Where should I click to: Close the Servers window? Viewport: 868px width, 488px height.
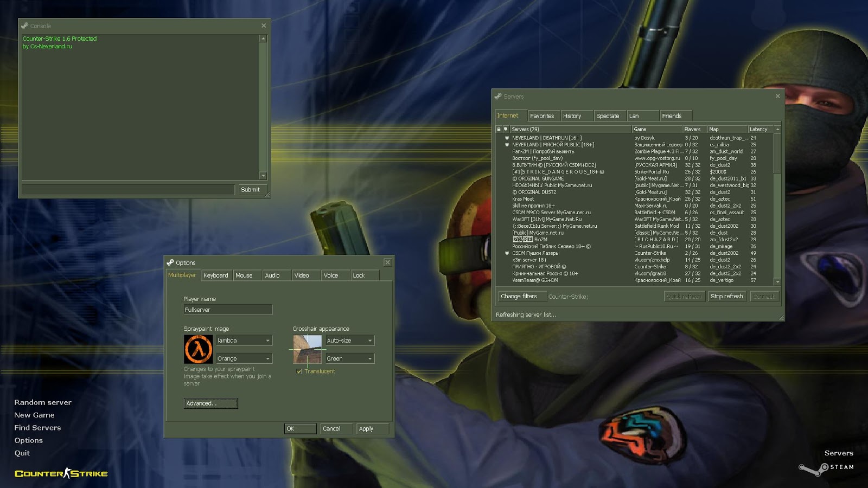click(x=777, y=96)
